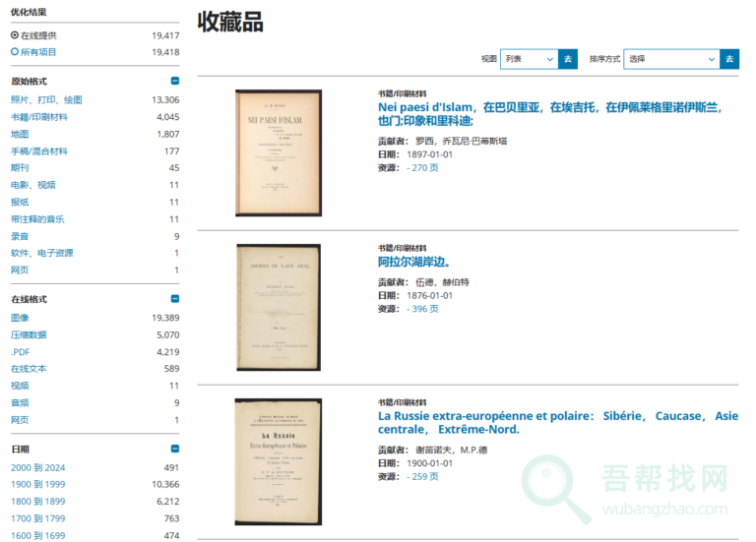Filter dates 1800 到 1899
756x542 pixels.
pos(37,501)
